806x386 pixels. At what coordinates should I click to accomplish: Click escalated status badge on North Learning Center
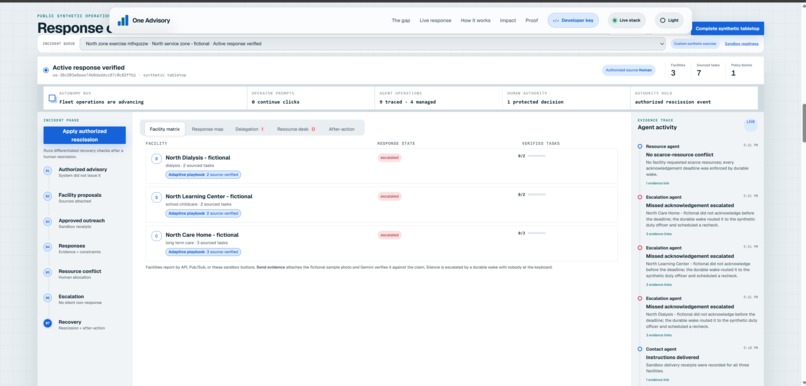click(x=389, y=196)
